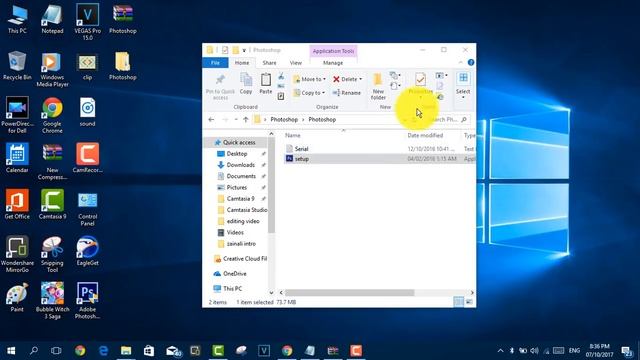Viewport: 640px width, 360px height.
Task: Click the Rename button
Action: [x=347, y=93]
